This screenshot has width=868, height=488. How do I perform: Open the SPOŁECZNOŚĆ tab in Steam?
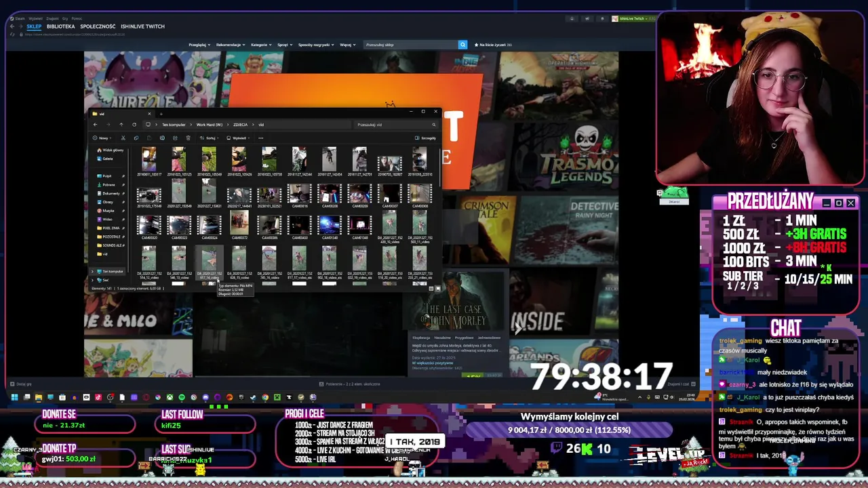pyautogui.click(x=98, y=26)
